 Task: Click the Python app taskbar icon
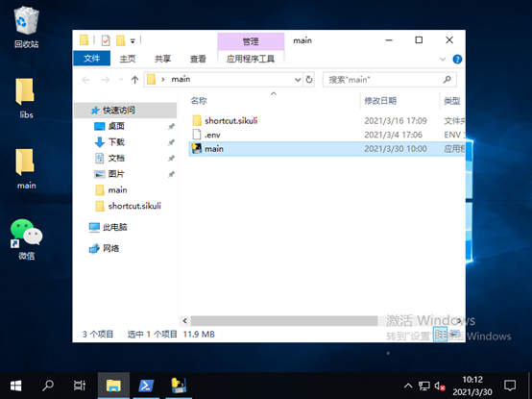[x=179, y=386]
